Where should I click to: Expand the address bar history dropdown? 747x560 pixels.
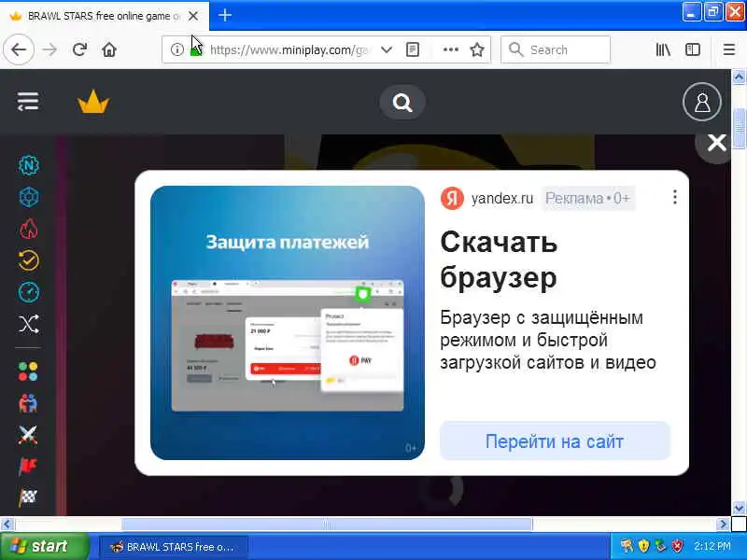[x=387, y=49]
